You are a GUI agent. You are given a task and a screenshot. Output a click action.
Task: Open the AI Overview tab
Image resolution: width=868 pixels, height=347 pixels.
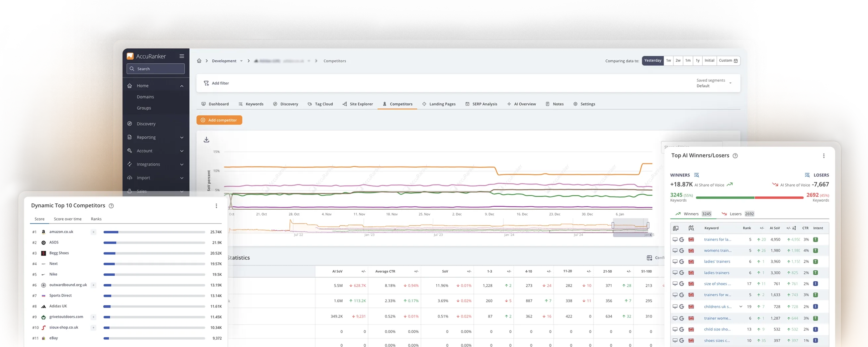click(x=521, y=104)
